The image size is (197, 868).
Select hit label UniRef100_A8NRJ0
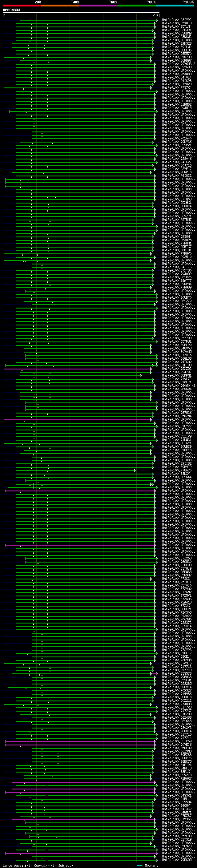(x=177, y=172)
